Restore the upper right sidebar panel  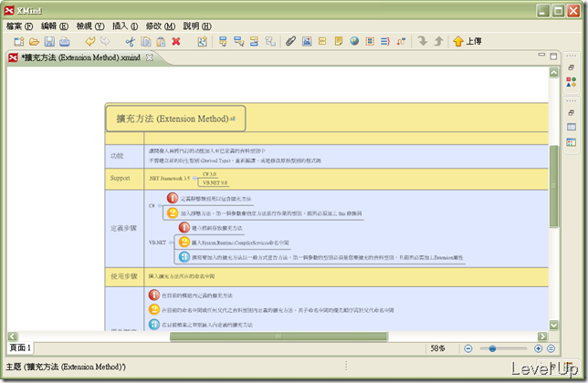pyautogui.click(x=572, y=67)
